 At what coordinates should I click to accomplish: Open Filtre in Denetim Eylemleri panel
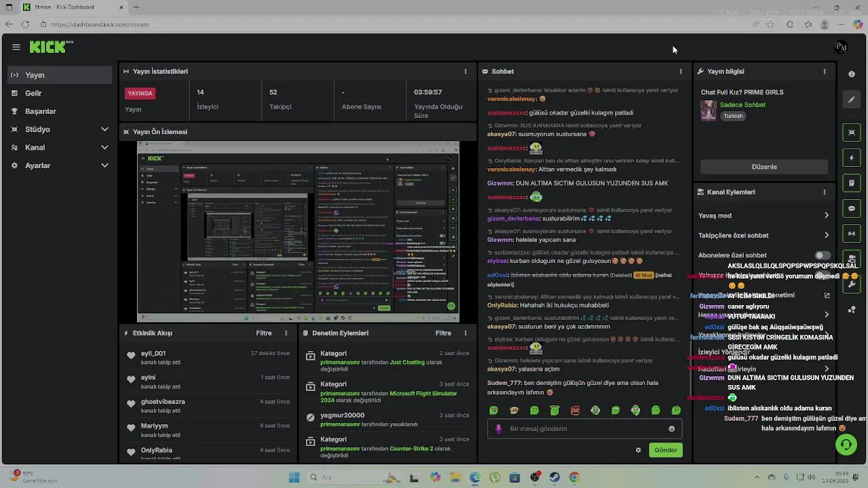tap(443, 333)
